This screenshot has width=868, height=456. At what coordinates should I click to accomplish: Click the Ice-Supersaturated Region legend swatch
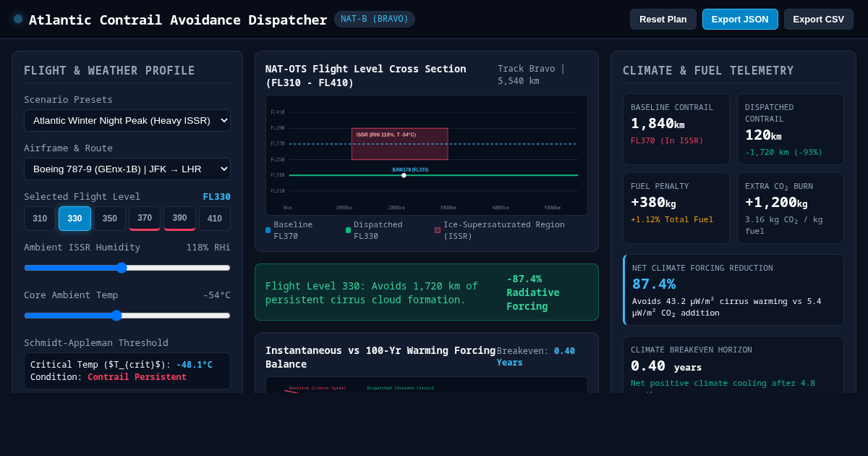coord(438,230)
